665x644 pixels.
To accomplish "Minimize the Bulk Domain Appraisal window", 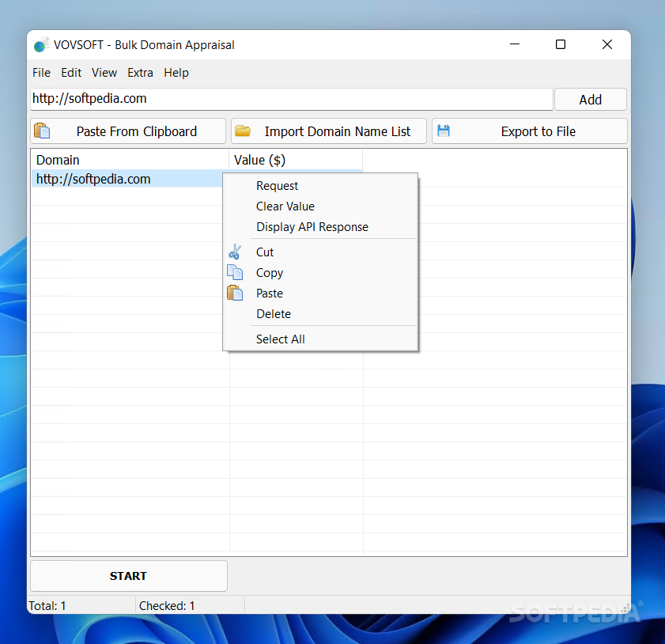I will [515, 44].
